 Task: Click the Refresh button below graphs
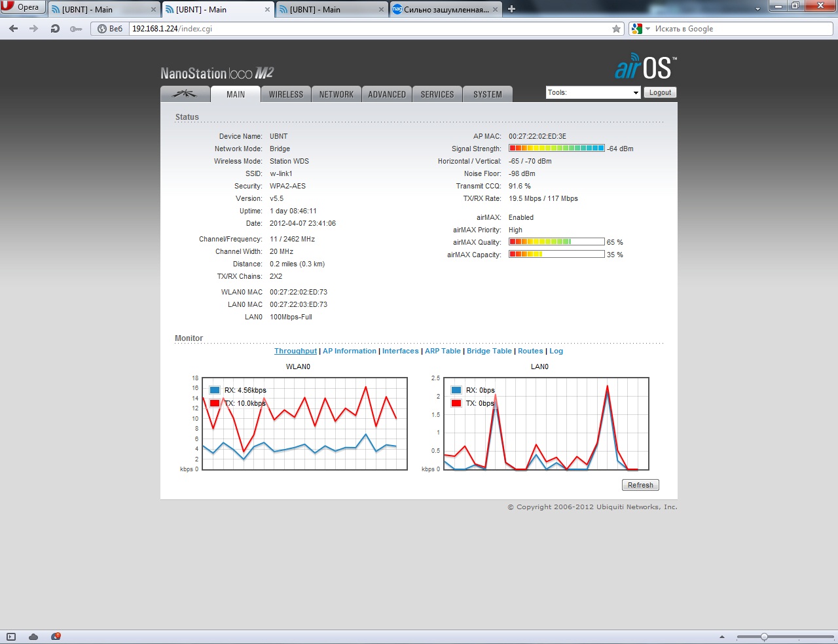point(640,485)
